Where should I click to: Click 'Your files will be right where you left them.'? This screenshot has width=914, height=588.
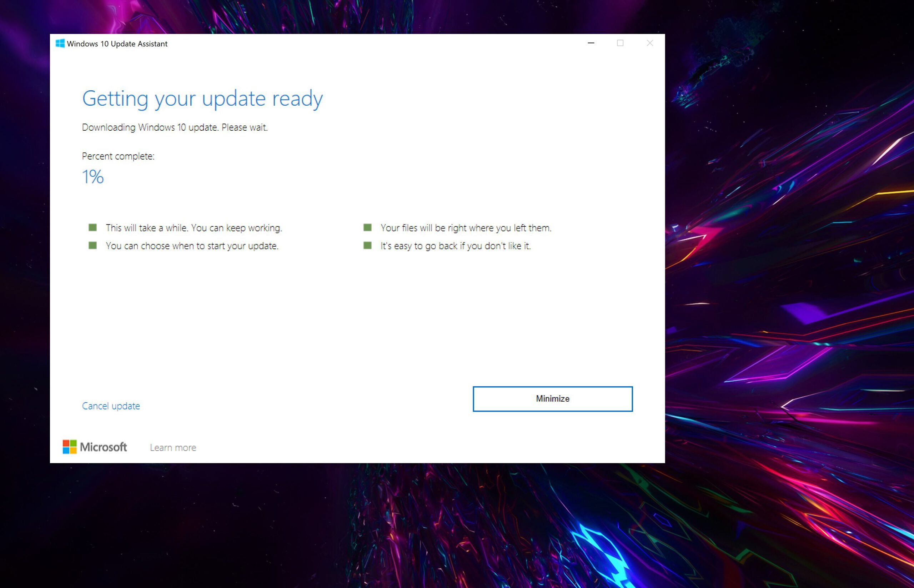(466, 228)
